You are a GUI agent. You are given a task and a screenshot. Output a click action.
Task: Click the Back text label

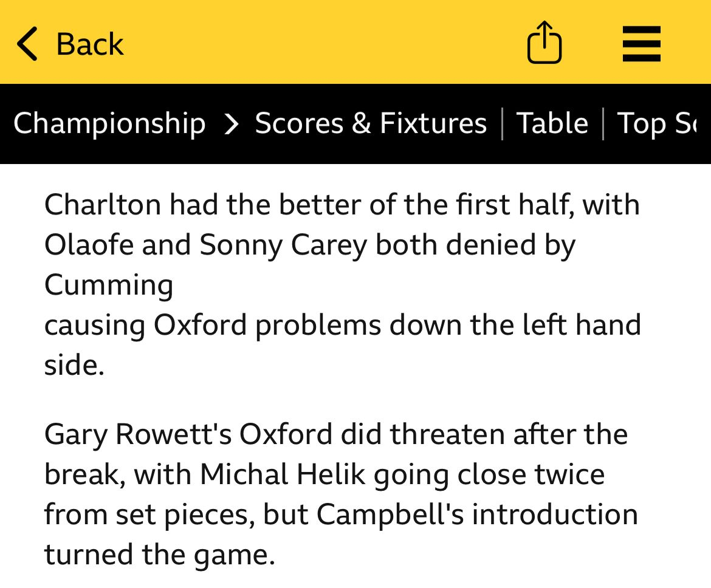[x=90, y=44]
